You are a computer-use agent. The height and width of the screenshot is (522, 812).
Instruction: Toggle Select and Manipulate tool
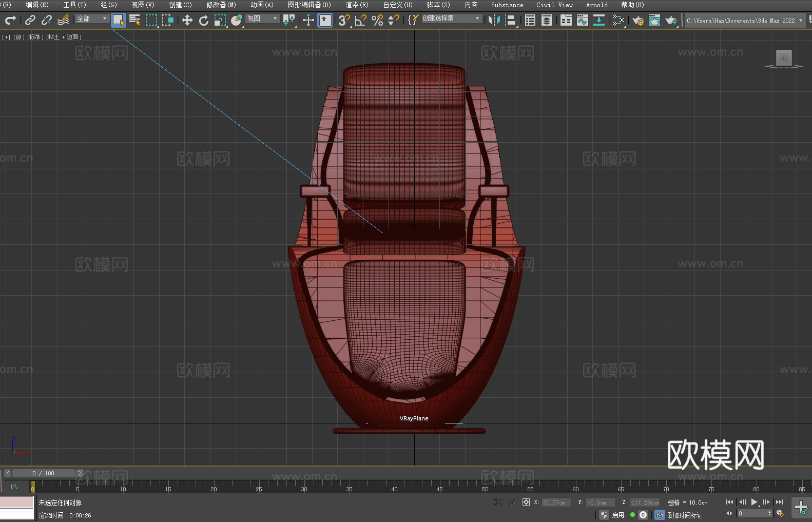point(308,20)
